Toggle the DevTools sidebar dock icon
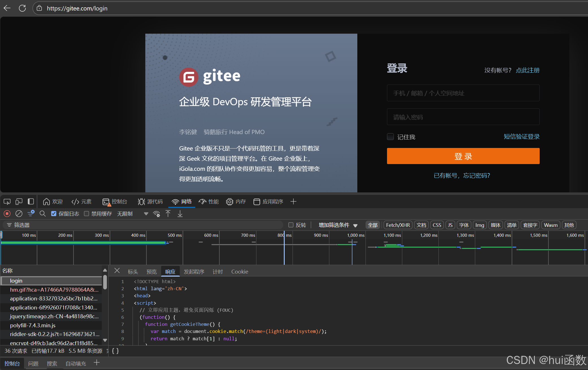Screen dimensions: 588x370 pyautogui.click(x=31, y=202)
